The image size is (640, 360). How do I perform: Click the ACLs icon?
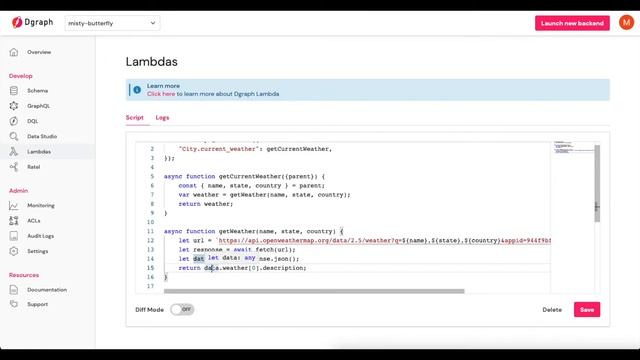click(x=14, y=220)
